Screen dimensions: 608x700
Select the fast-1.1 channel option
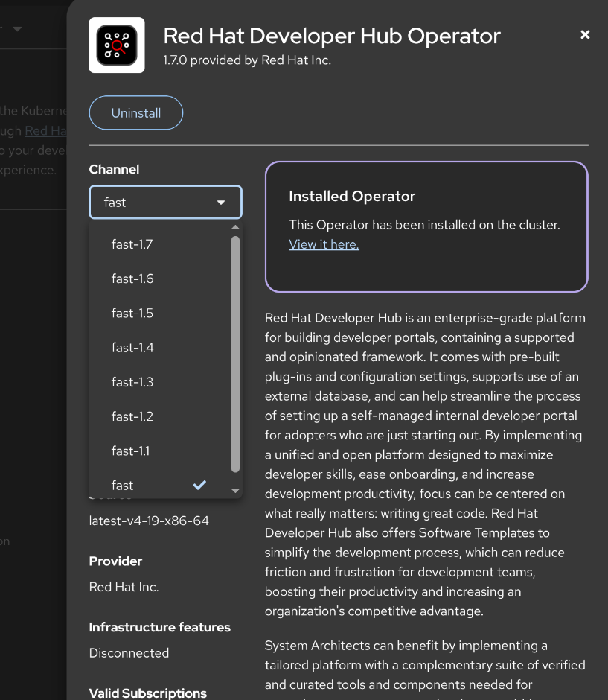tap(131, 451)
